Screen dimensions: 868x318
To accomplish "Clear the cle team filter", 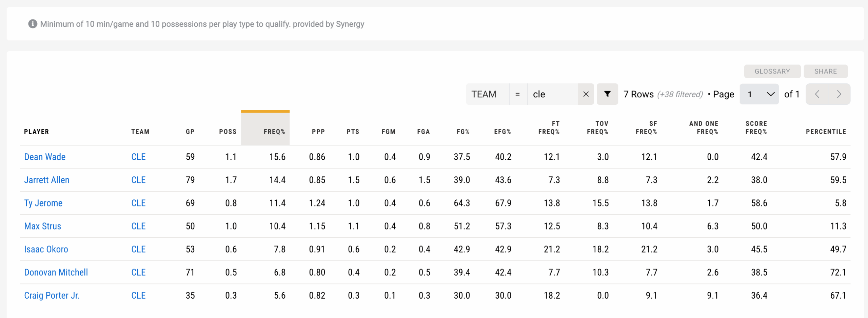I will coord(586,94).
